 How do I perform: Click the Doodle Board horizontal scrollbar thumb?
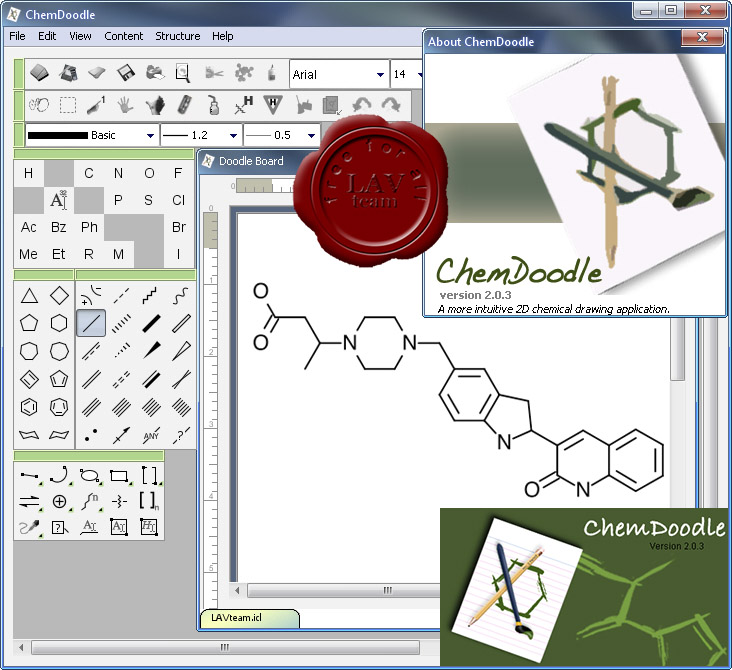(x=343, y=590)
